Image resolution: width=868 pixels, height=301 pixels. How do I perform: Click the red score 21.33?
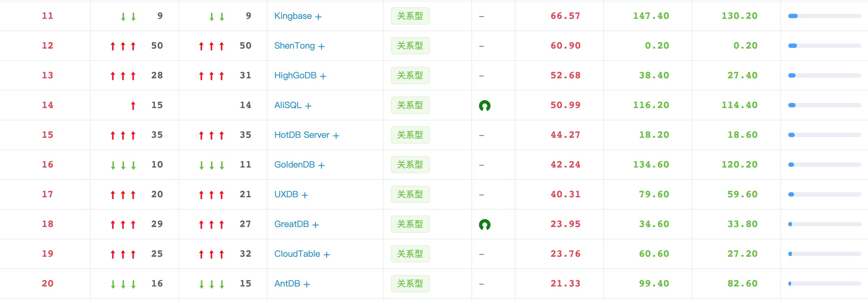(565, 284)
